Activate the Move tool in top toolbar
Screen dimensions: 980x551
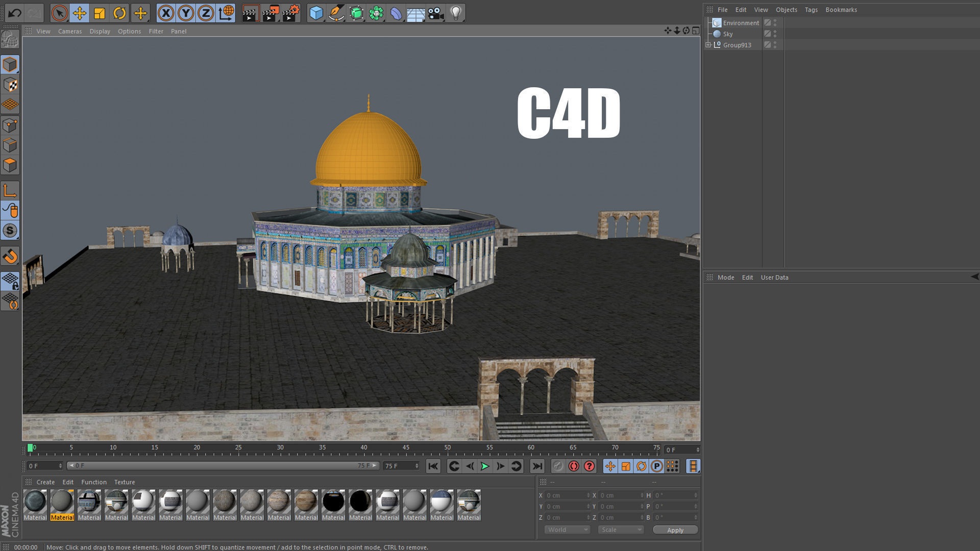pyautogui.click(x=80, y=13)
